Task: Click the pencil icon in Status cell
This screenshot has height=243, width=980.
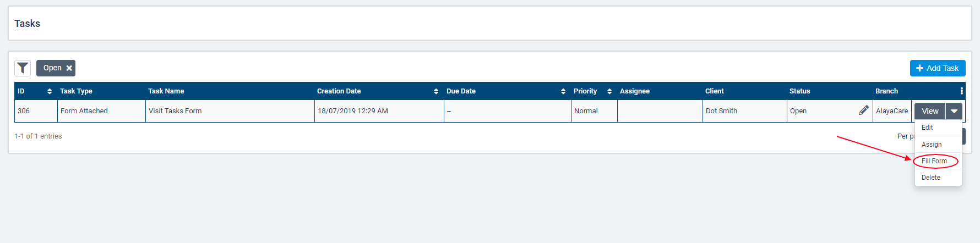Action: (864, 111)
